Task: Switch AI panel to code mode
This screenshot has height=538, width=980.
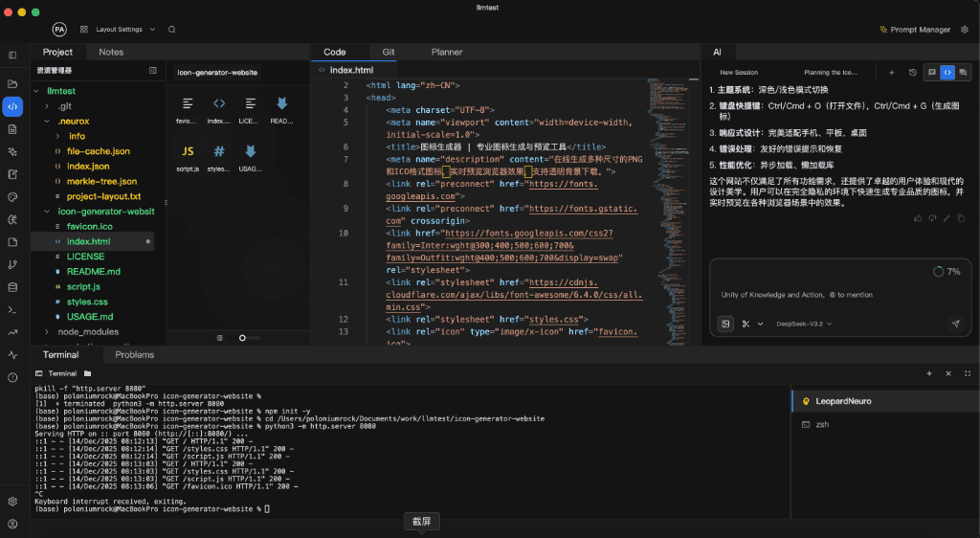Action: pos(947,73)
